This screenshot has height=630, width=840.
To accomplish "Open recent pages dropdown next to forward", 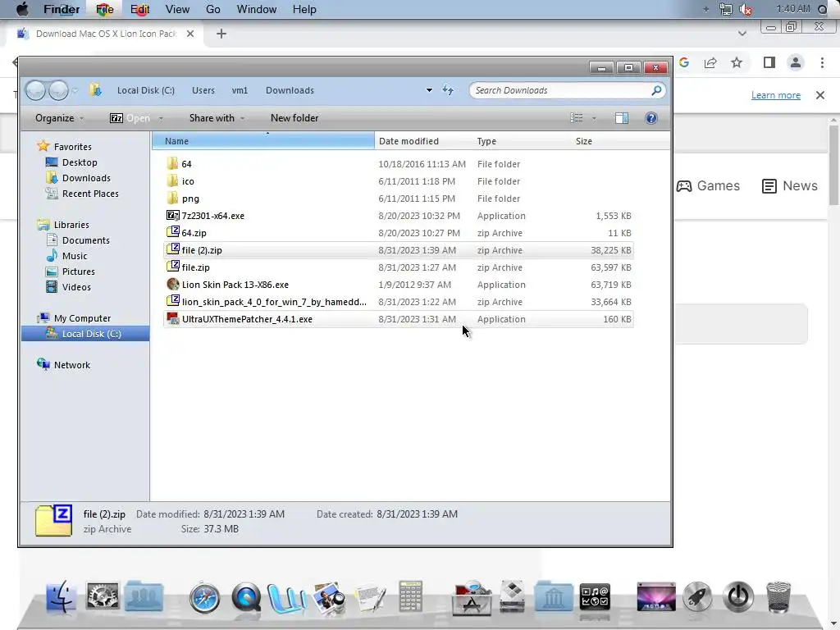I will [75, 90].
